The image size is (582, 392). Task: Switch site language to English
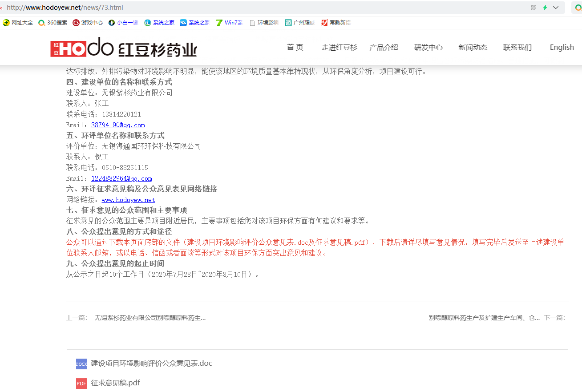562,47
